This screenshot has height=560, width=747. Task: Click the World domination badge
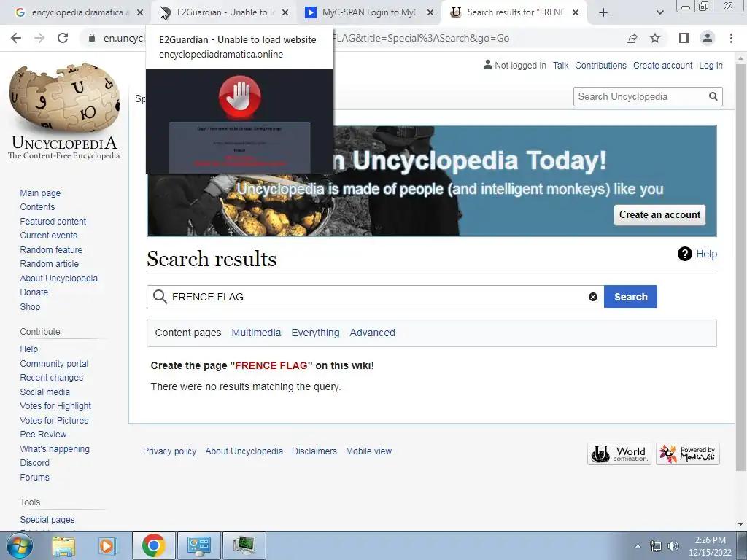619,454
